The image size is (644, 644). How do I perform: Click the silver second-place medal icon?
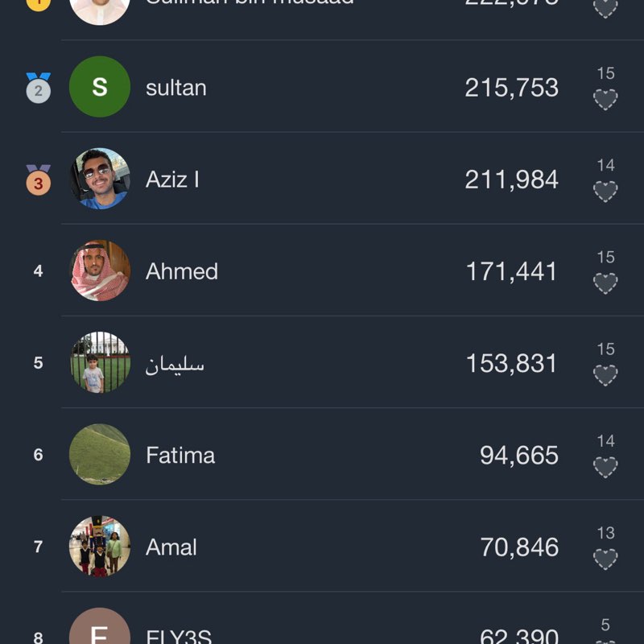pyautogui.click(x=38, y=88)
